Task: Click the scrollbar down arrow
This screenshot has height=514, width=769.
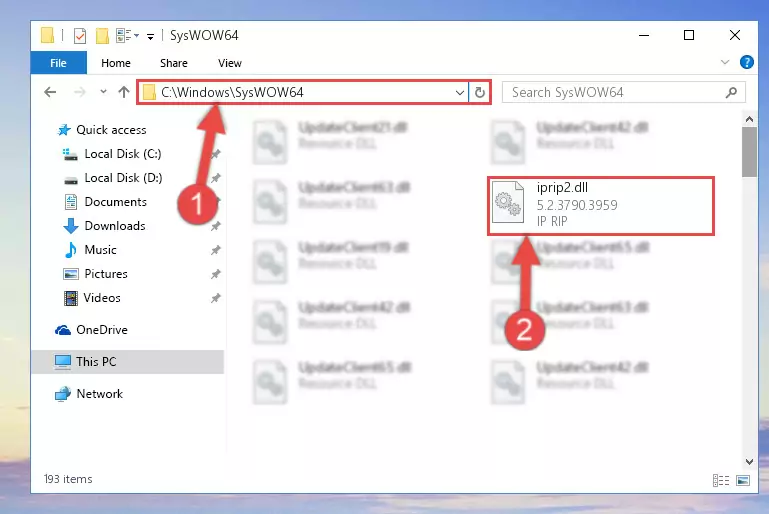Action: pos(749,462)
